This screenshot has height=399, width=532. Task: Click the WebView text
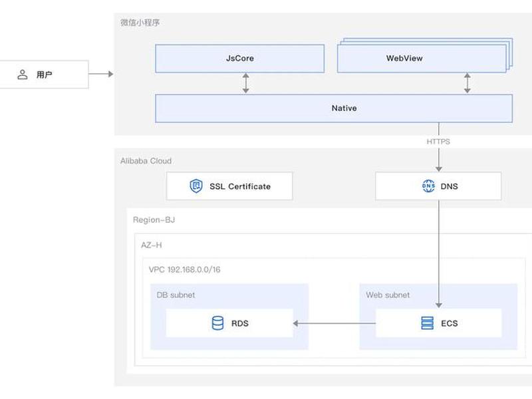[x=404, y=59]
